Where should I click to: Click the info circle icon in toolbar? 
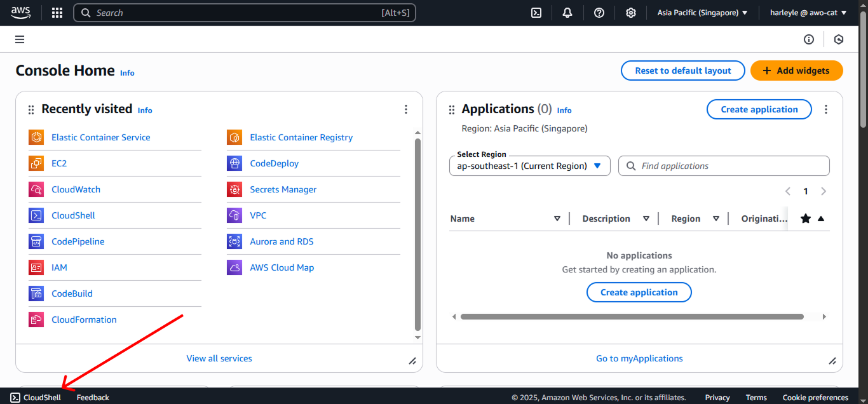(809, 39)
